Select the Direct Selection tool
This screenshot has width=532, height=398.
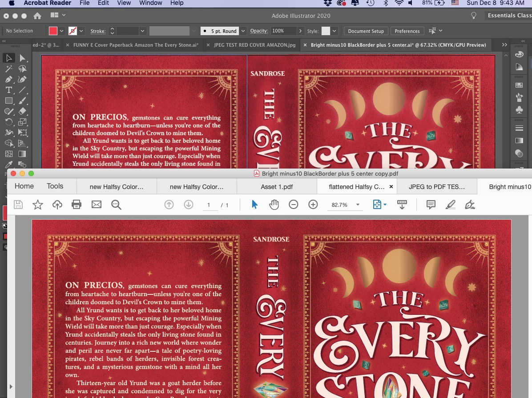tap(22, 58)
